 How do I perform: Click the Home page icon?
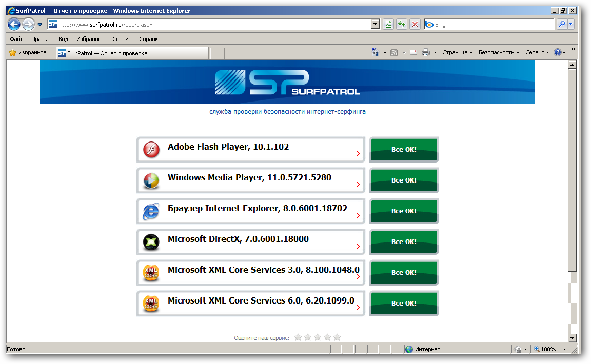(x=375, y=52)
